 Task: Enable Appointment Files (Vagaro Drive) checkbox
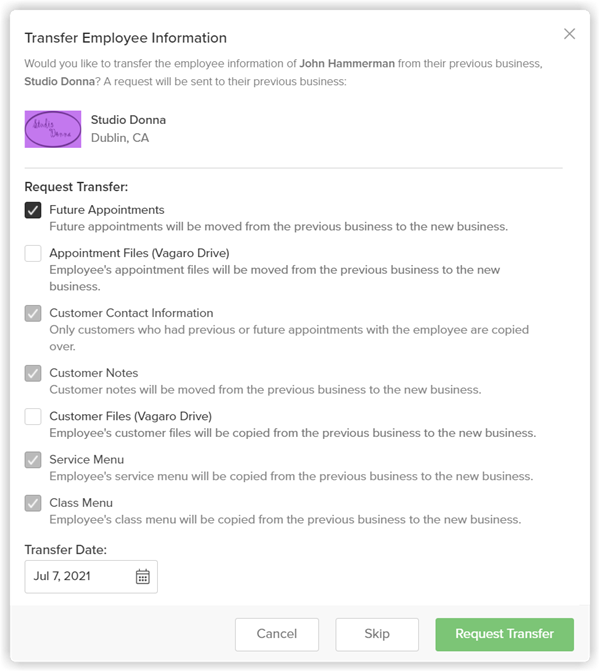pyautogui.click(x=33, y=253)
